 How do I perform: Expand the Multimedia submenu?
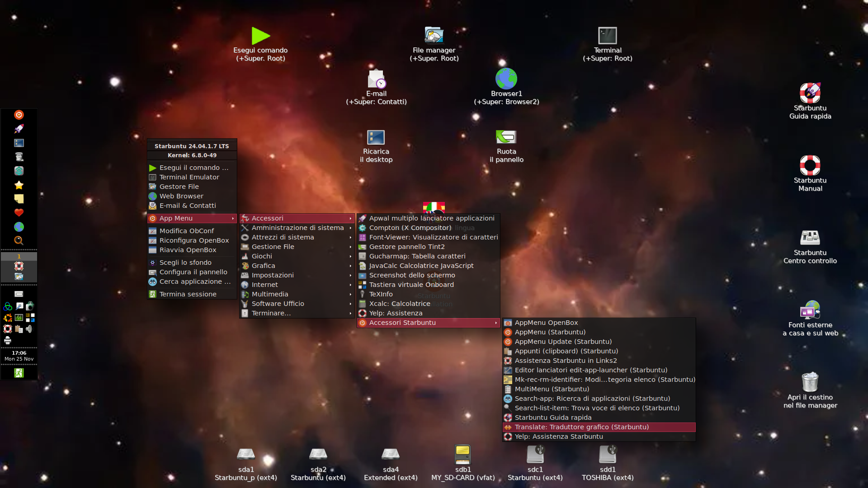pyautogui.click(x=297, y=294)
